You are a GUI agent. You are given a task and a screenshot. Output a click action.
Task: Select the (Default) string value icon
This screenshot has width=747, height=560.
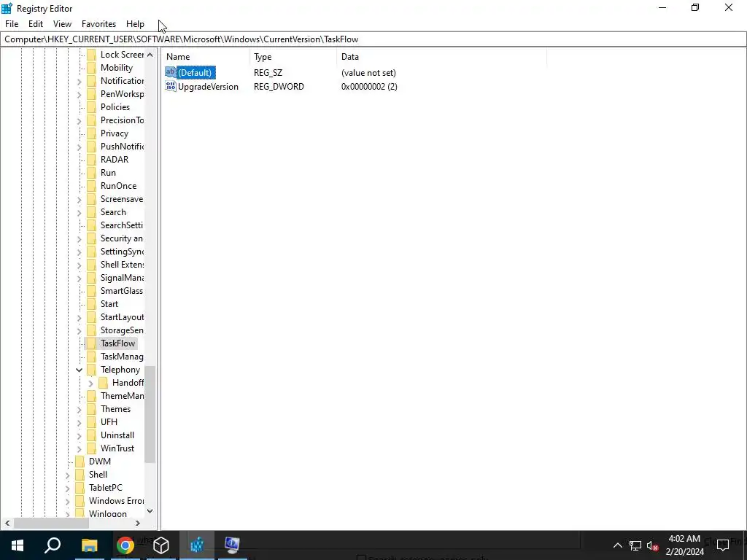click(171, 72)
